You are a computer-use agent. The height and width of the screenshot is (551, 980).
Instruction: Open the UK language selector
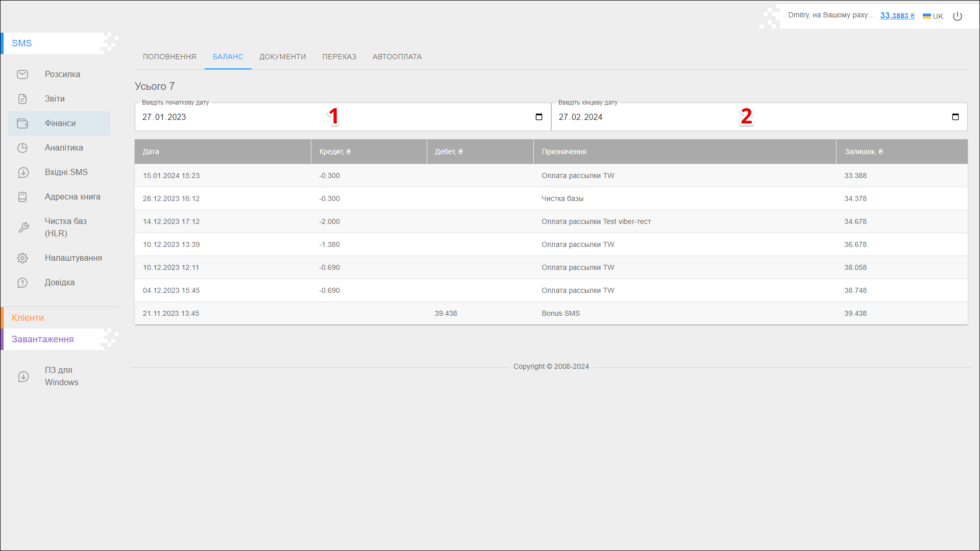click(x=933, y=16)
